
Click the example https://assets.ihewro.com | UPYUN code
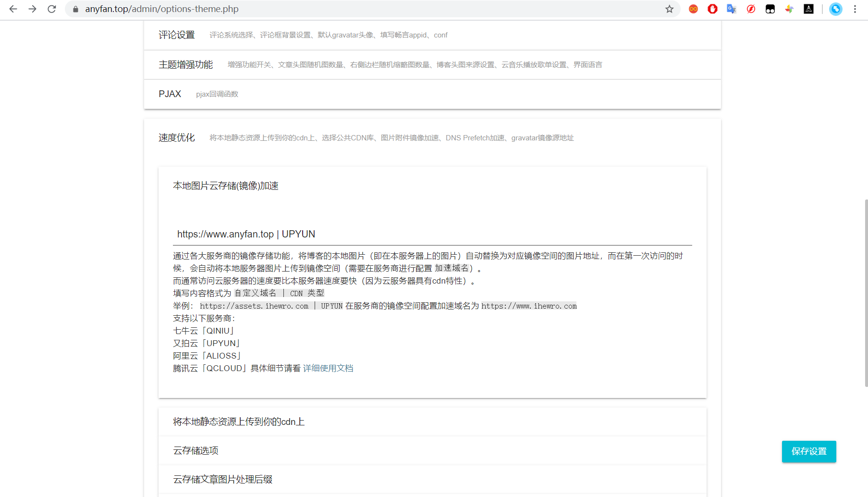pyautogui.click(x=271, y=306)
